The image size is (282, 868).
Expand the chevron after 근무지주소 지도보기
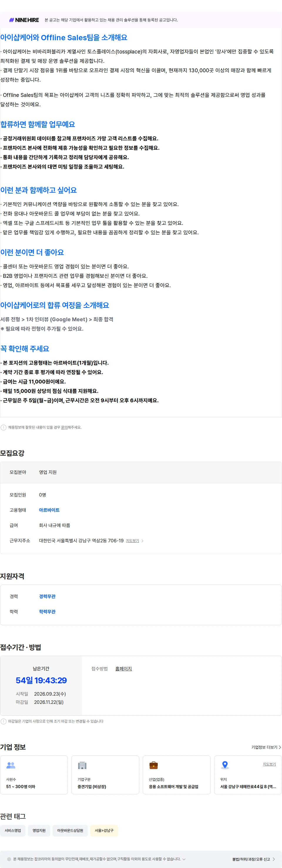[142, 541]
